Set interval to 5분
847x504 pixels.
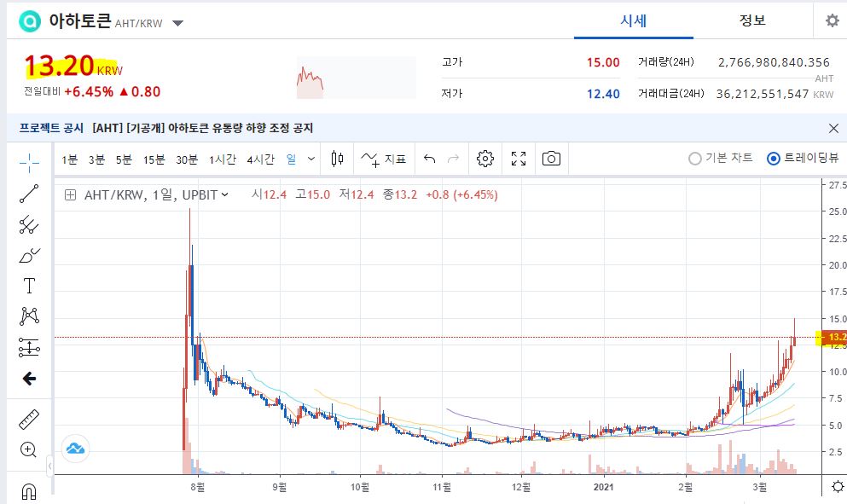tap(124, 159)
